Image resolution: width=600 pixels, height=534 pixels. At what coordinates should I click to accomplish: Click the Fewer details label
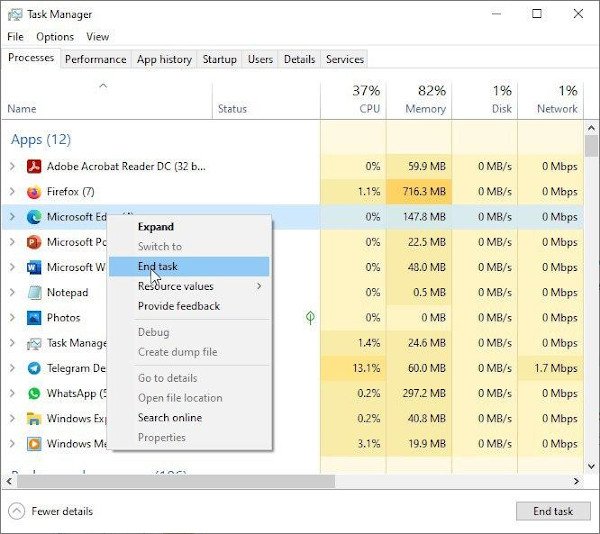point(62,511)
